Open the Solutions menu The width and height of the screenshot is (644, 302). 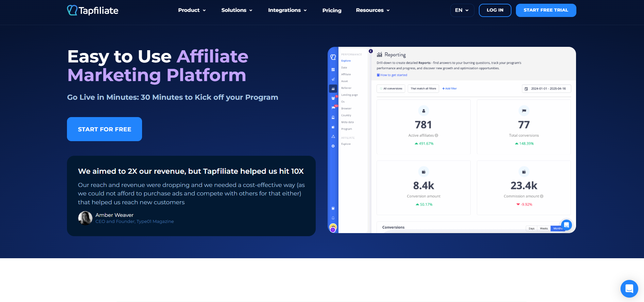pos(237,10)
